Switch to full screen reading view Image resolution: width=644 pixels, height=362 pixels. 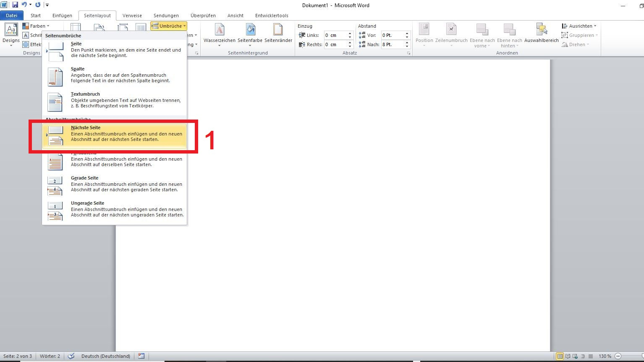568,356
